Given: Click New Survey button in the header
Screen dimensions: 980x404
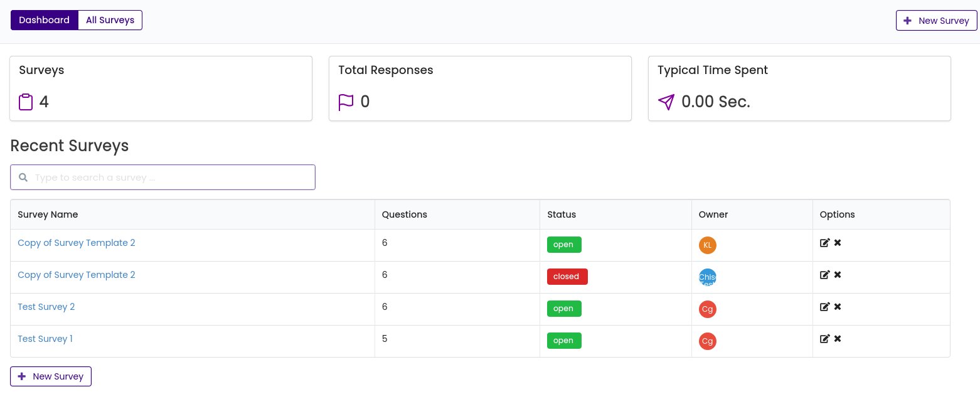Looking at the screenshot, I should click(936, 21).
